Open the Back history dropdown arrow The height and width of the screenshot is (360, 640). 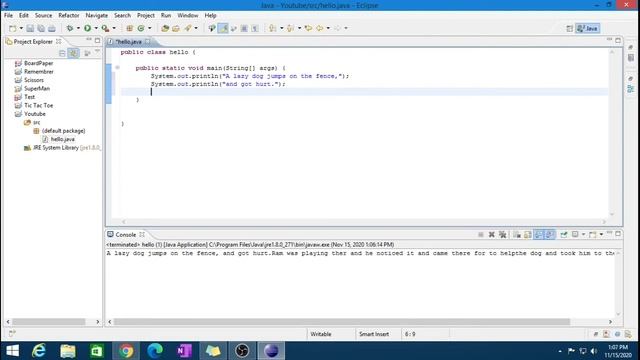tap(328, 28)
